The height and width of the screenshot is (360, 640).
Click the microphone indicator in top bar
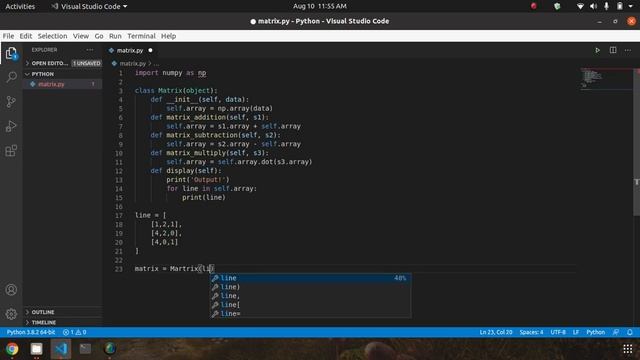pos(607,6)
